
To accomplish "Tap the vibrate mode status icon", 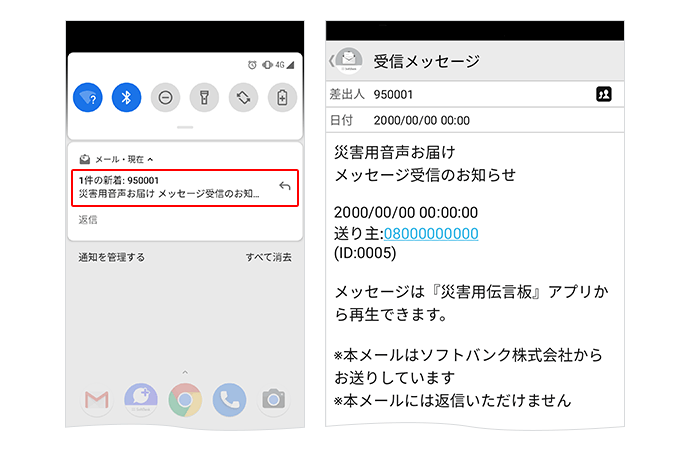I will [x=267, y=65].
